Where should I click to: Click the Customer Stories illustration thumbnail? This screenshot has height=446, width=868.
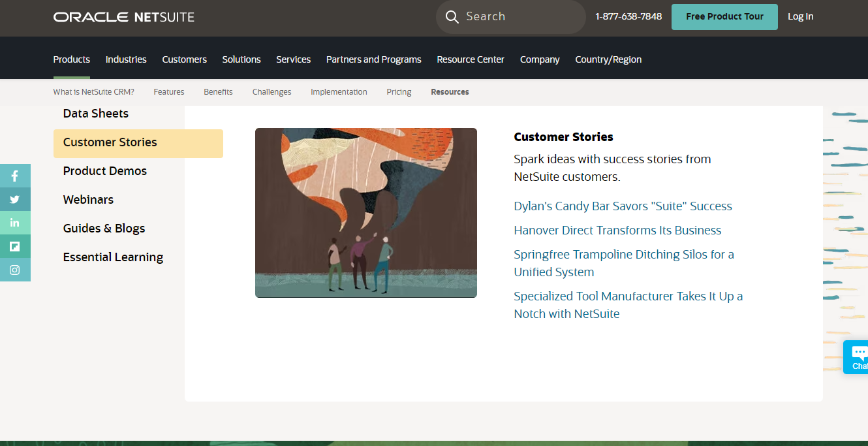coord(365,213)
